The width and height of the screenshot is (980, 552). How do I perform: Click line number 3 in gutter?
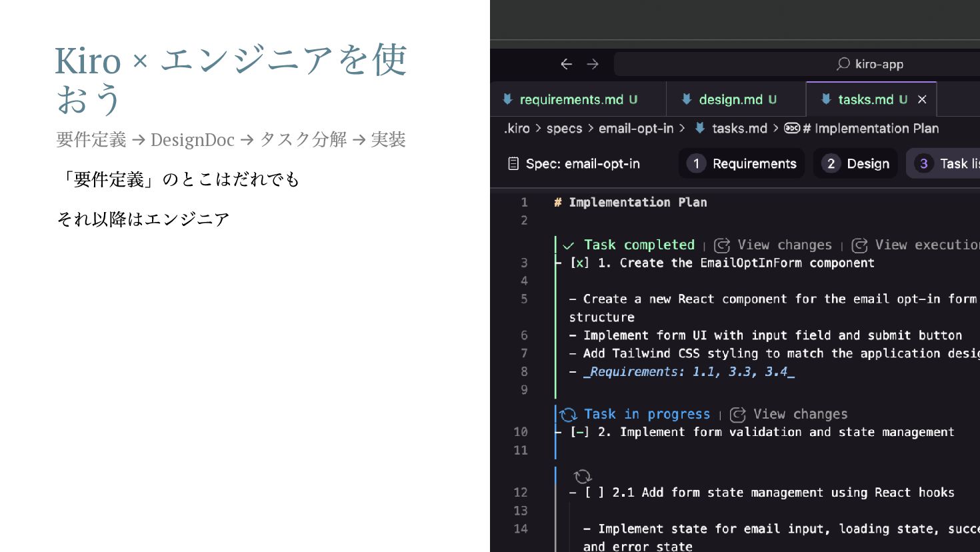coord(524,263)
